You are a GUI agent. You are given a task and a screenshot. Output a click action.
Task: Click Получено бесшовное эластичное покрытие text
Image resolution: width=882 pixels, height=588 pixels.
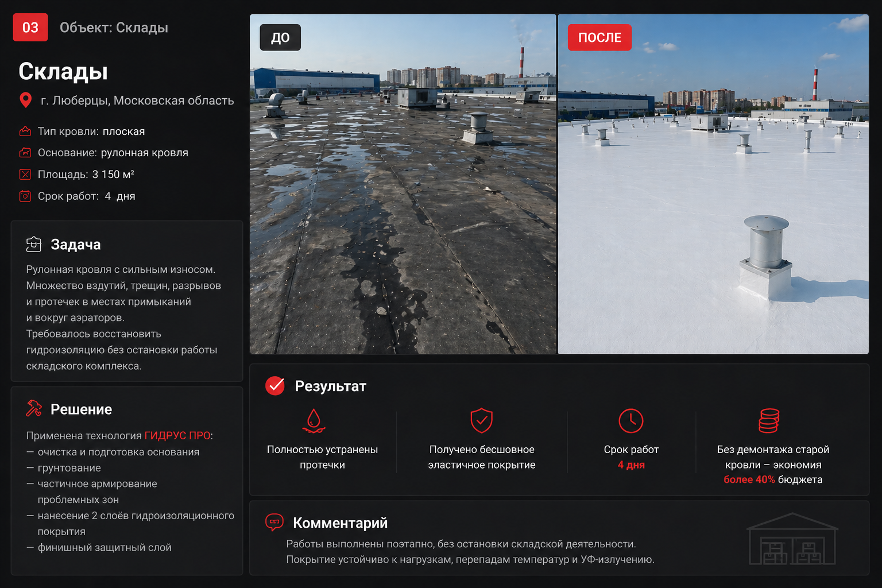482,457
